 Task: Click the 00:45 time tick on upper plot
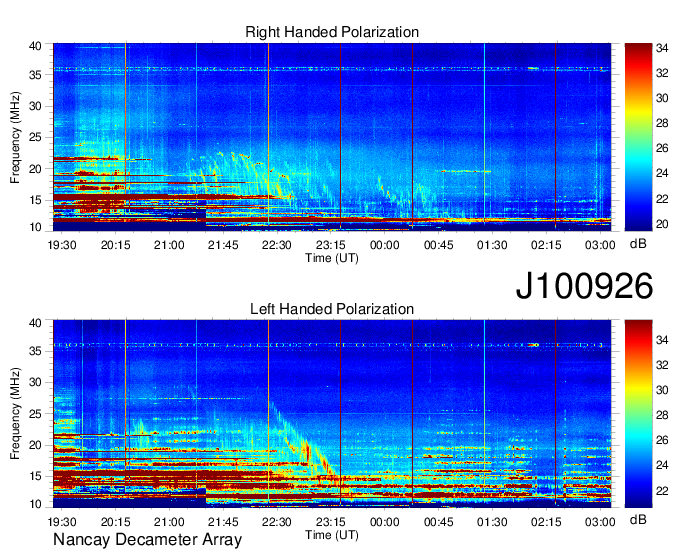click(438, 245)
